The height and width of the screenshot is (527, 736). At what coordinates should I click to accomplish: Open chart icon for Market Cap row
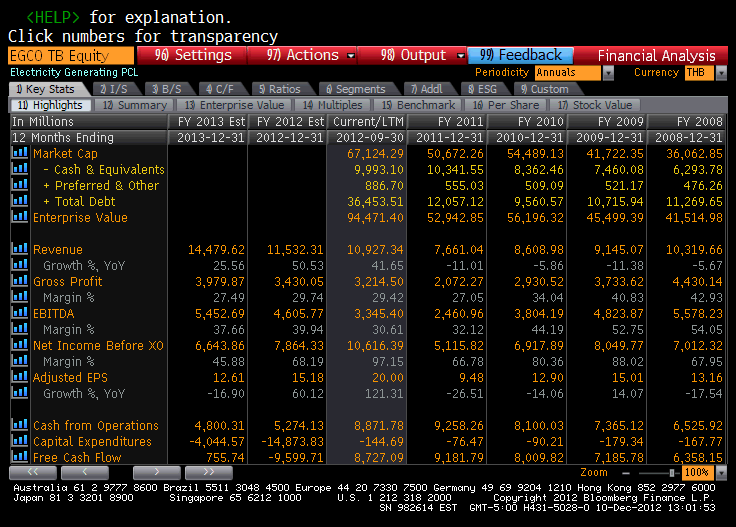click(20, 153)
